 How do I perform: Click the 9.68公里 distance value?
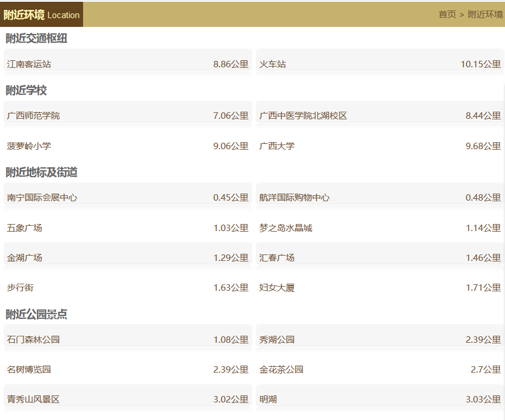click(483, 146)
